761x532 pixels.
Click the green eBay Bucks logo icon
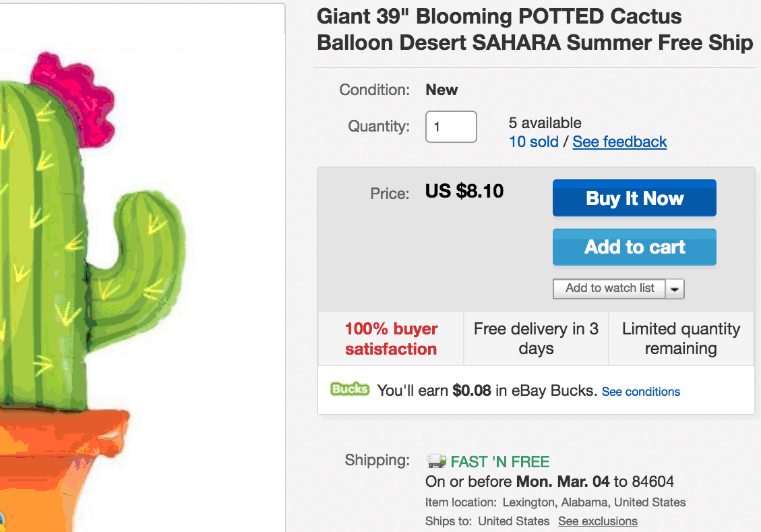[x=349, y=390]
